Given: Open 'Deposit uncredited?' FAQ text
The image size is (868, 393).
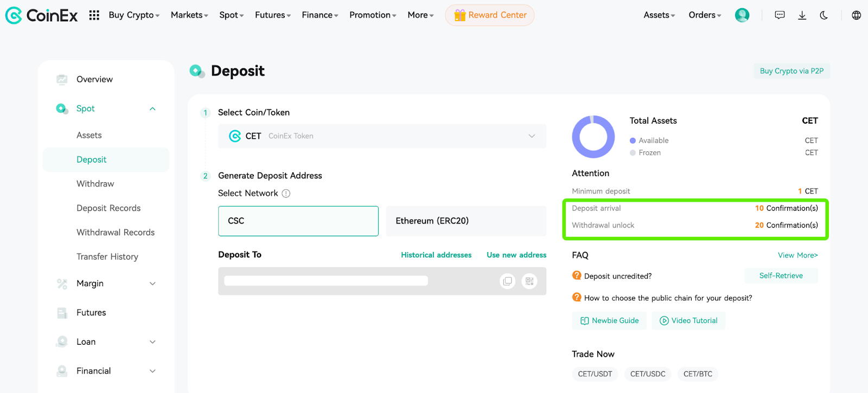Looking at the screenshot, I should point(618,276).
